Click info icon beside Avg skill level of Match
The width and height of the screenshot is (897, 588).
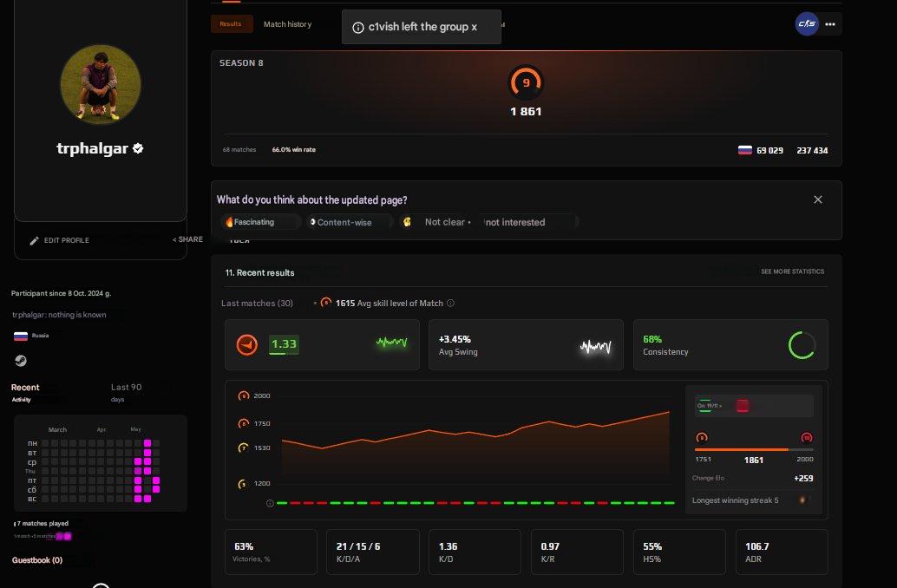[451, 304]
